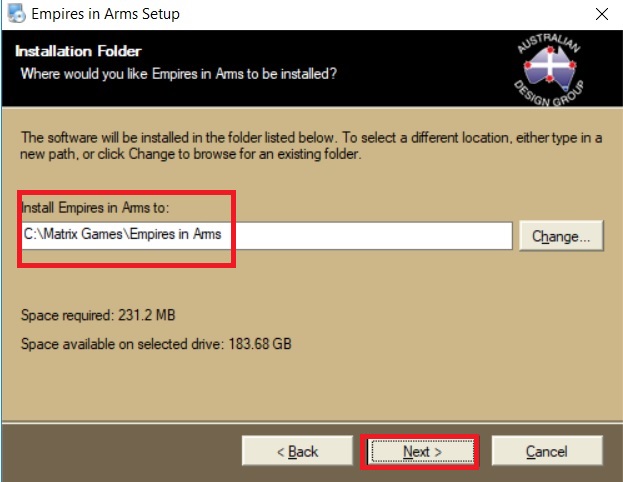The image size is (623, 482).
Task: Click the software install description paragraph
Action: (311, 145)
